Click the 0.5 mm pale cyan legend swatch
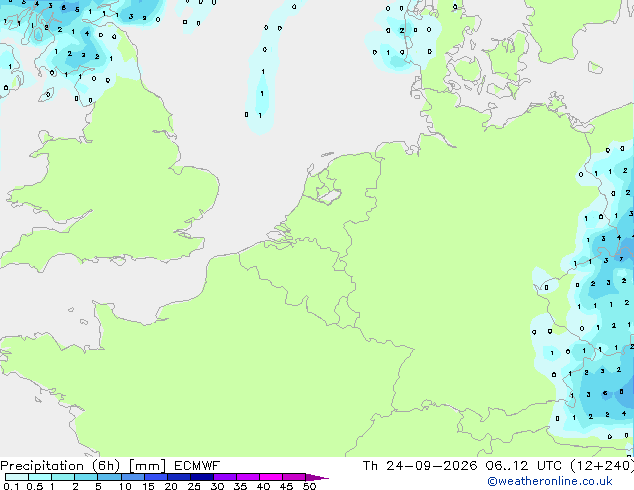 [x=40, y=477]
